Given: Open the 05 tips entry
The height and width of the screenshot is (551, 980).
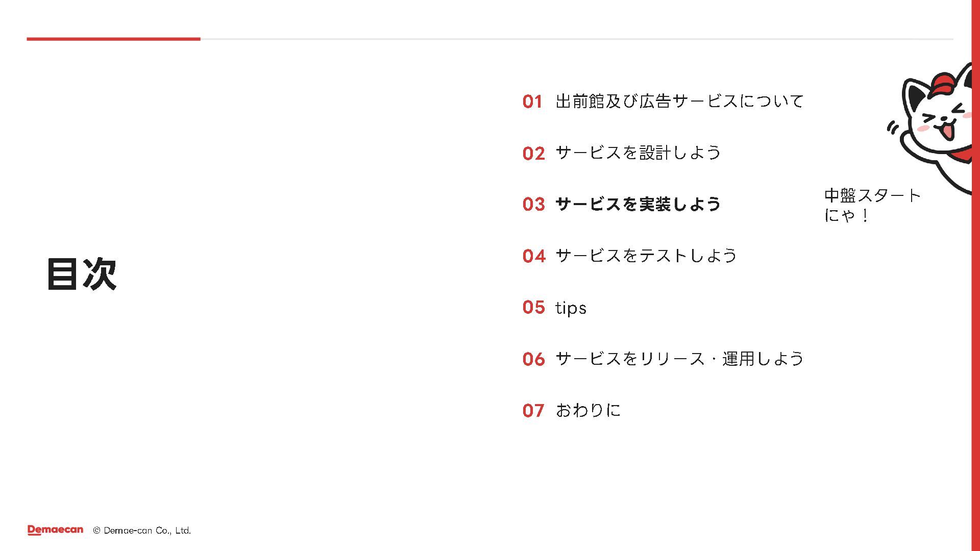Looking at the screenshot, I should pos(554,307).
